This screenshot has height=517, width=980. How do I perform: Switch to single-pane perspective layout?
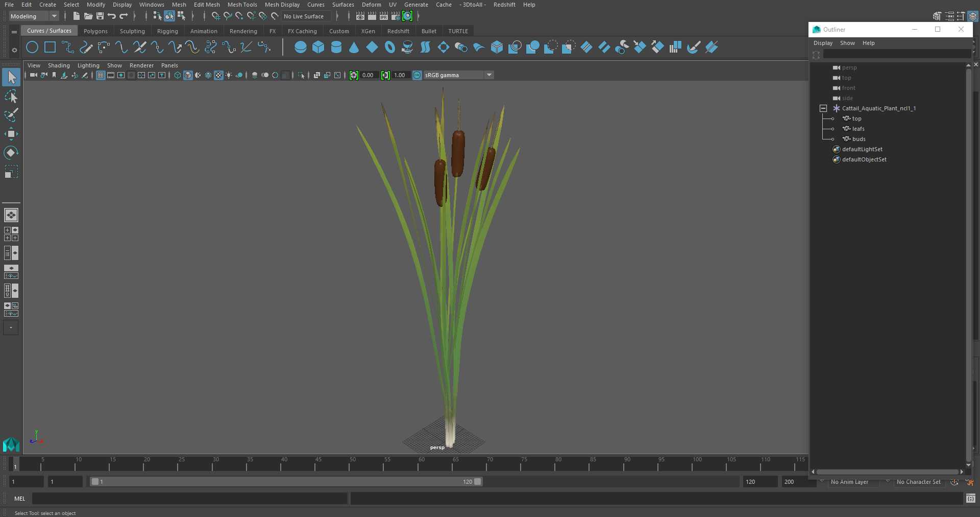[x=11, y=215]
